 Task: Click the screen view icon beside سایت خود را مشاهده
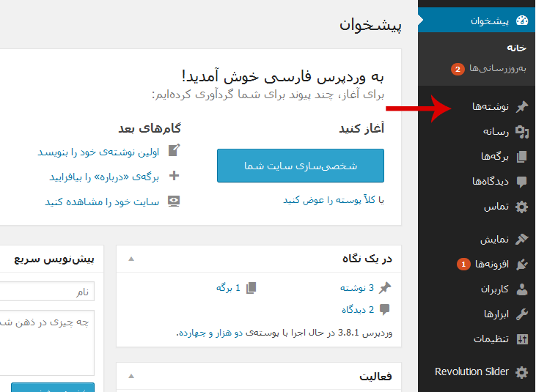click(x=174, y=201)
